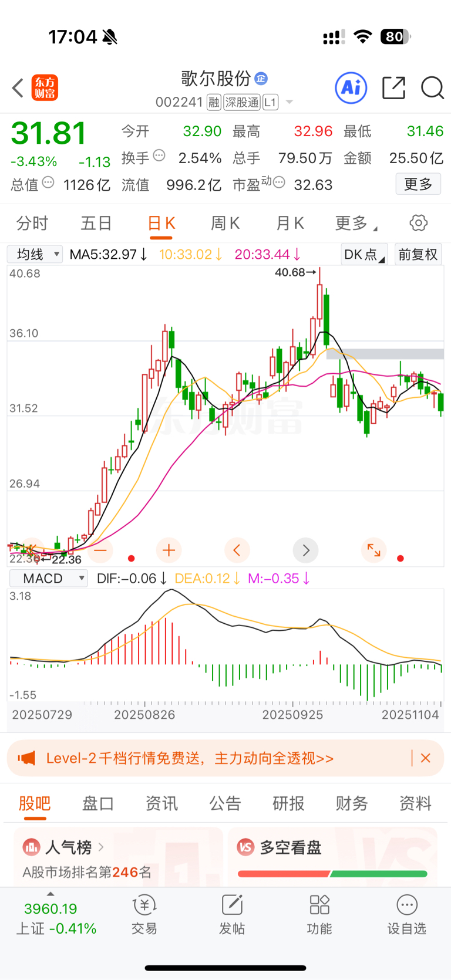Open 更多 quote details button

click(x=418, y=184)
